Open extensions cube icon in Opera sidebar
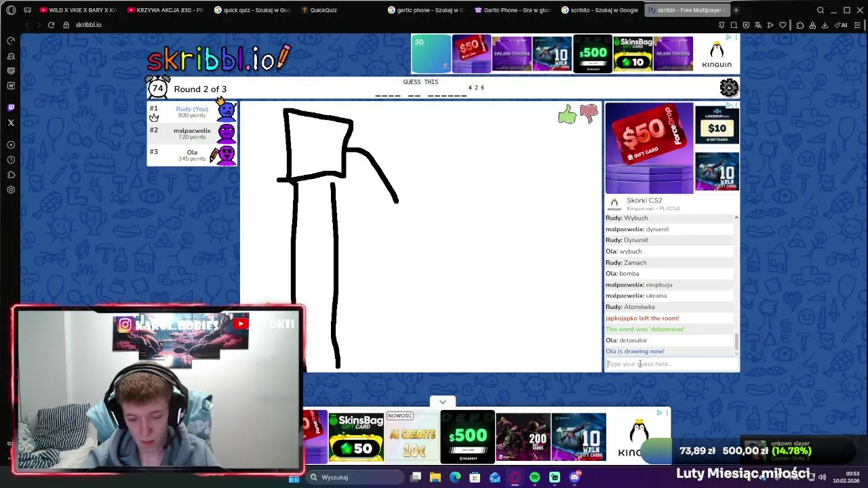The image size is (868, 488). pos(11,175)
